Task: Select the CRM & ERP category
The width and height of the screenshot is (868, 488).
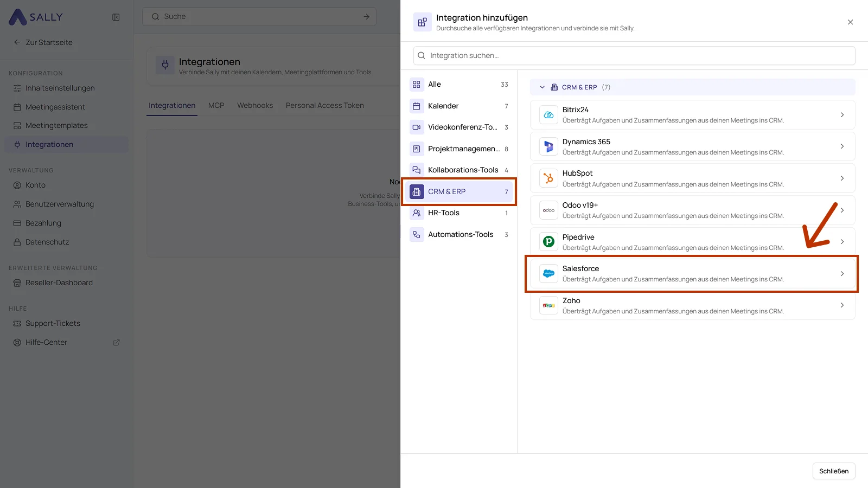Action: pyautogui.click(x=459, y=192)
